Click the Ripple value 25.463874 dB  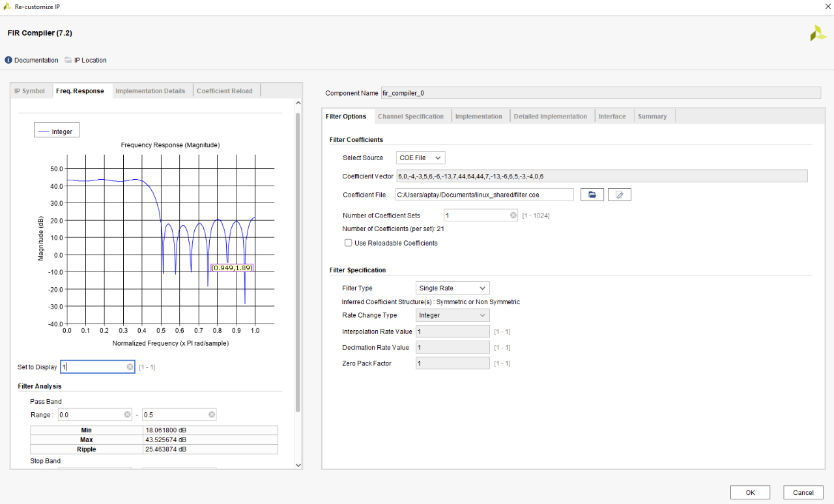(x=210, y=449)
